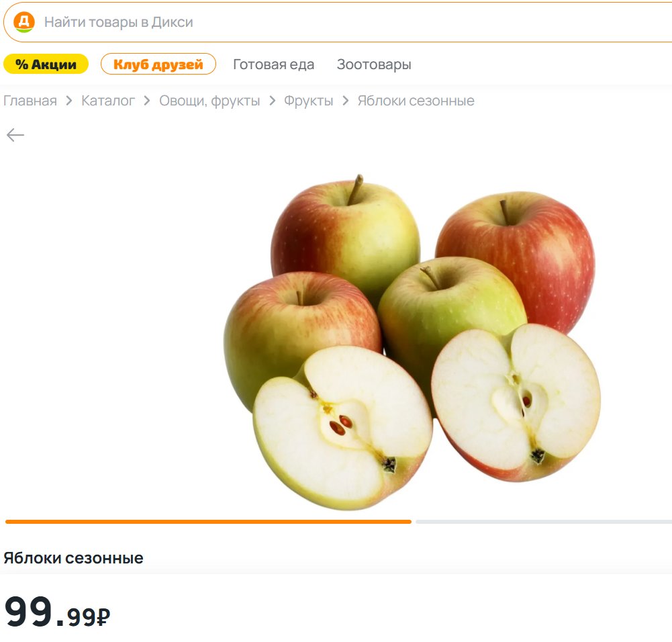Open the Зоотовары menu item

pos(374,64)
